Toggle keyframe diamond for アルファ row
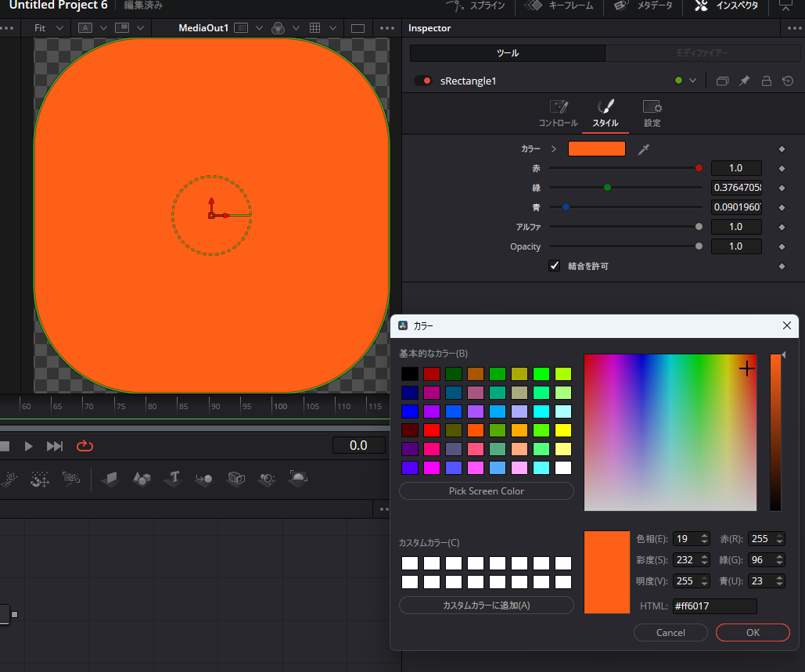 pyautogui.click(x=782, y=227)
